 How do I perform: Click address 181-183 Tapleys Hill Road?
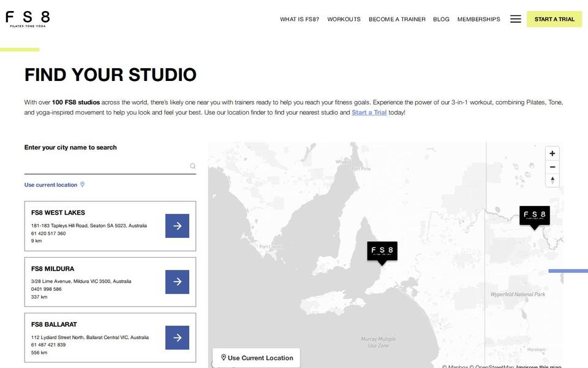coord(89,226)
